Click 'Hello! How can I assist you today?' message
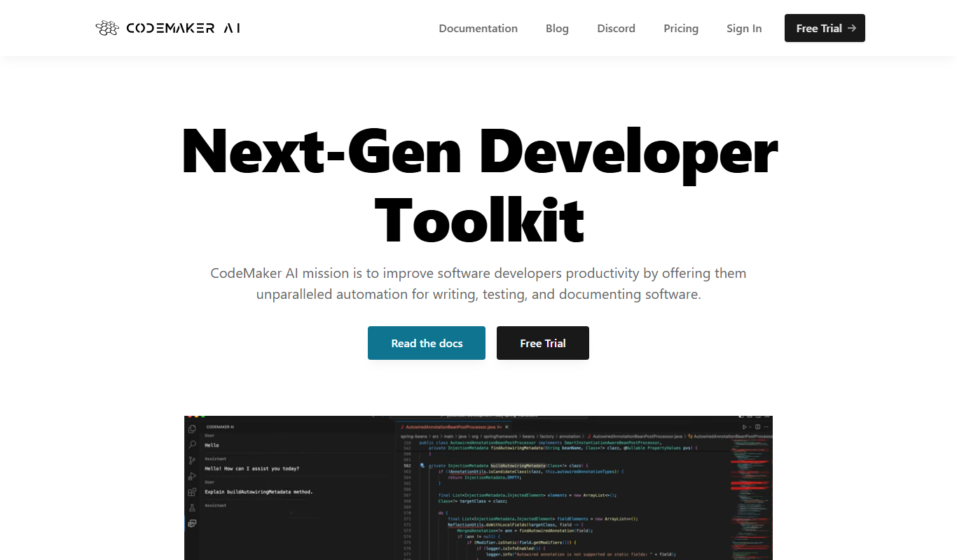Image resolution: width=957 pixels, height=560 pixels. tap(252, 468)
